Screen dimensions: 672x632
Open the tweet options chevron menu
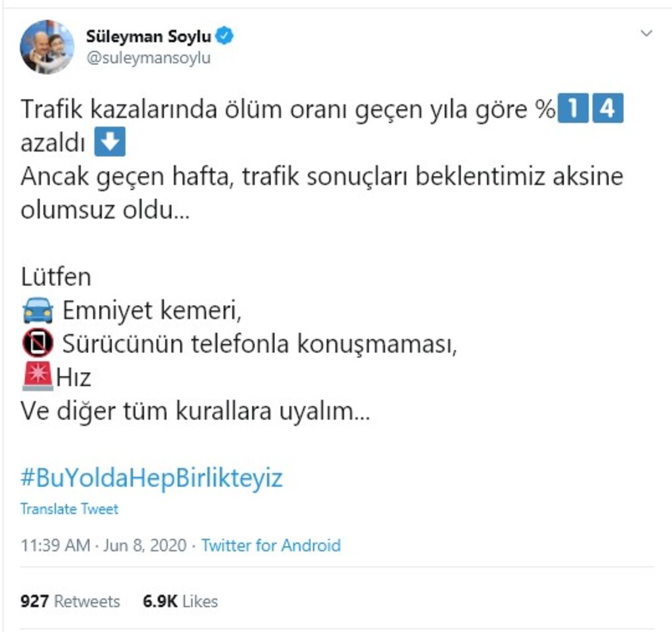pos(646,33)
